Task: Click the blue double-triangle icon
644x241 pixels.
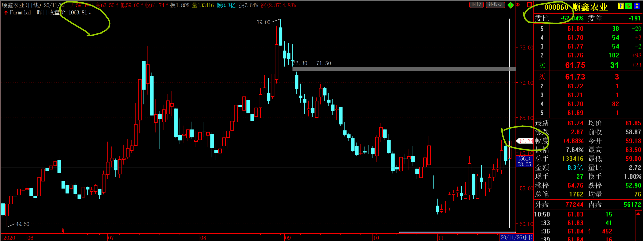Action: [x=637, y=6]
